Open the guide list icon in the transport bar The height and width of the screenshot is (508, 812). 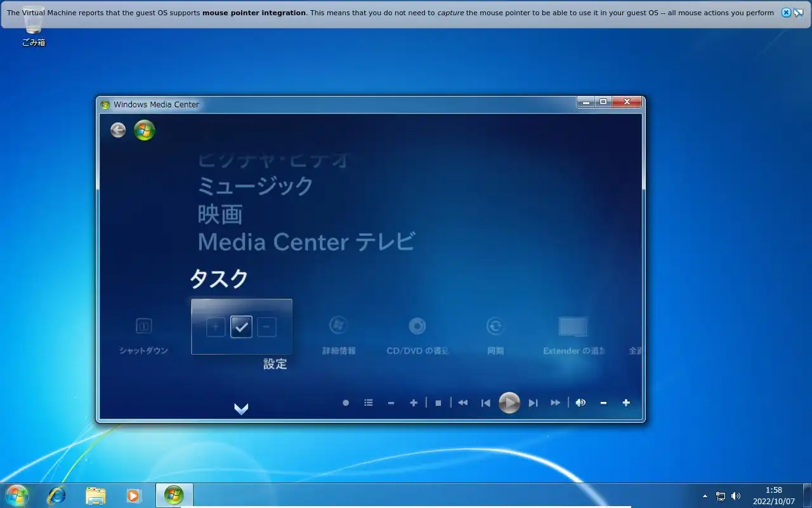pyautogui.click(x=369, y=403)
